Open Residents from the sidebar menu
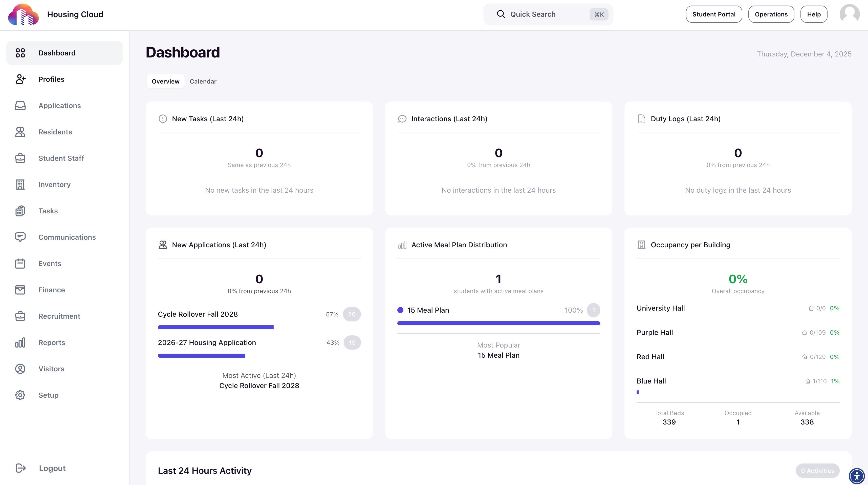 55,132
